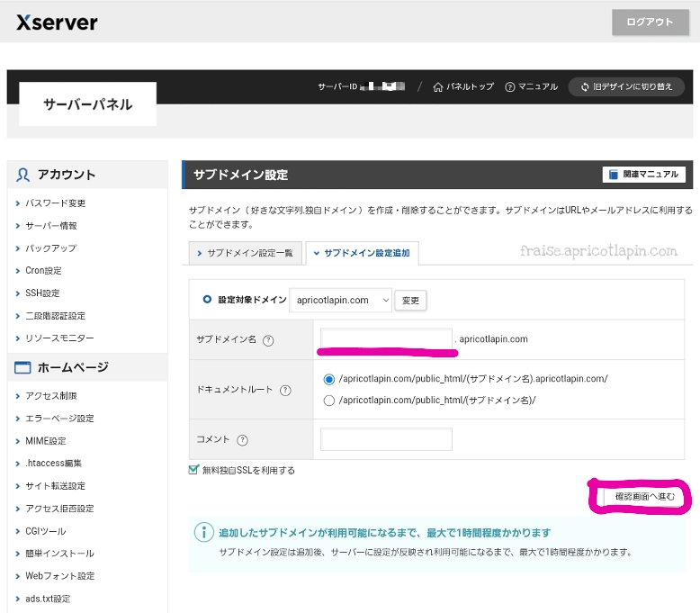The height and width of the screenshot is (613, 700).
Task: Click the 設定対象ドメイン circle icon
Action: coord(207,300)
